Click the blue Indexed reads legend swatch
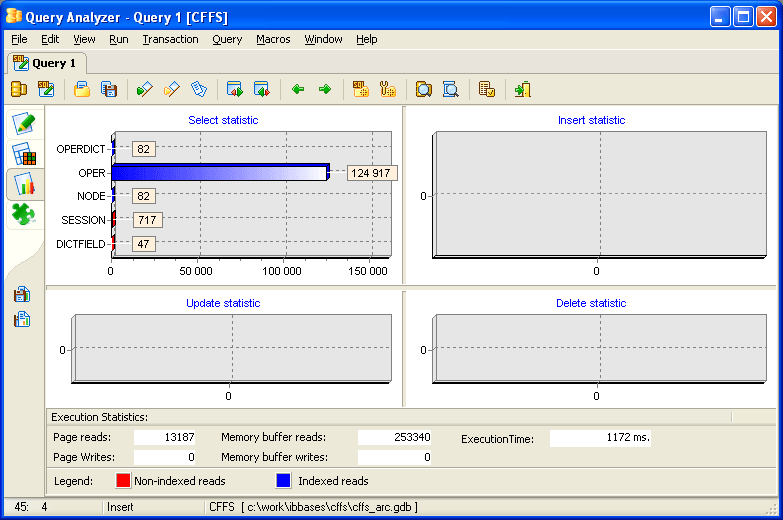 pyautogui.click(x=284, y=481)
